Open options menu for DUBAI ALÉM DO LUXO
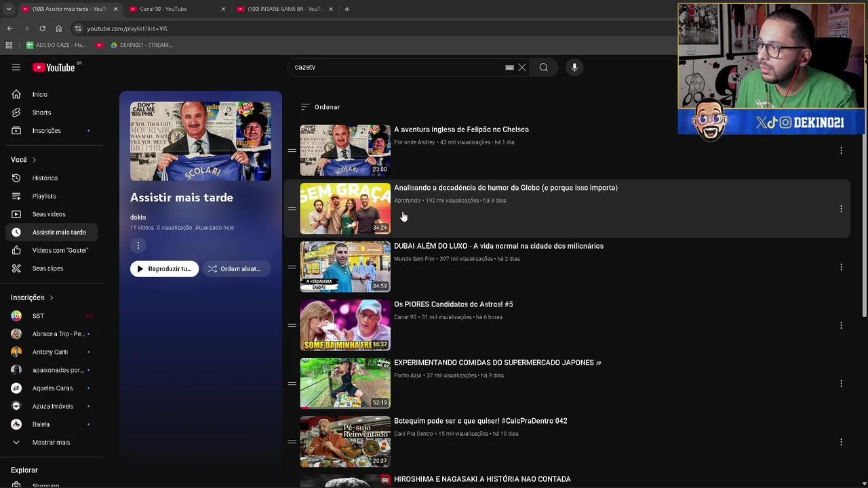The image size is (868, 488). [841, 267]
